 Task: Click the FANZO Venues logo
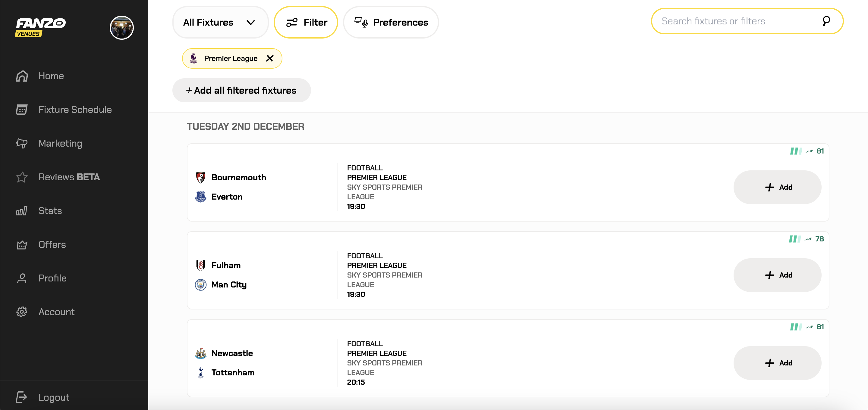point(40,27)
